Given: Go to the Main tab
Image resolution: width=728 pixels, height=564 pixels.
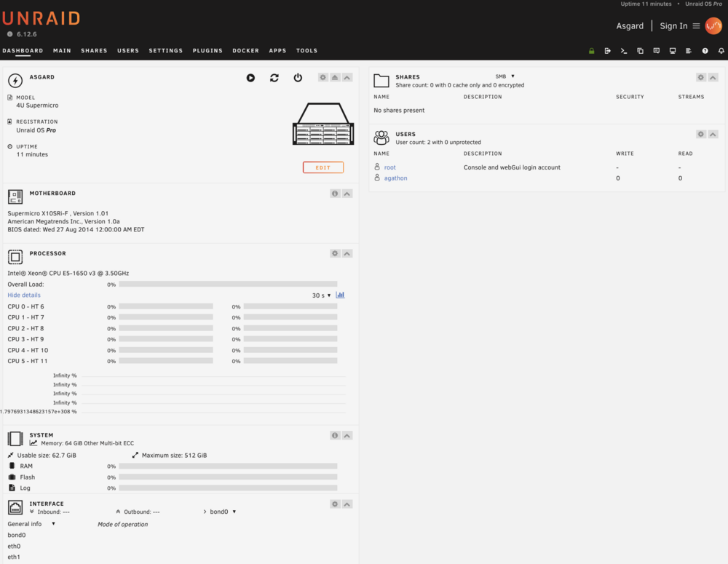Looking at the screenshot, I should click(62, 51).
